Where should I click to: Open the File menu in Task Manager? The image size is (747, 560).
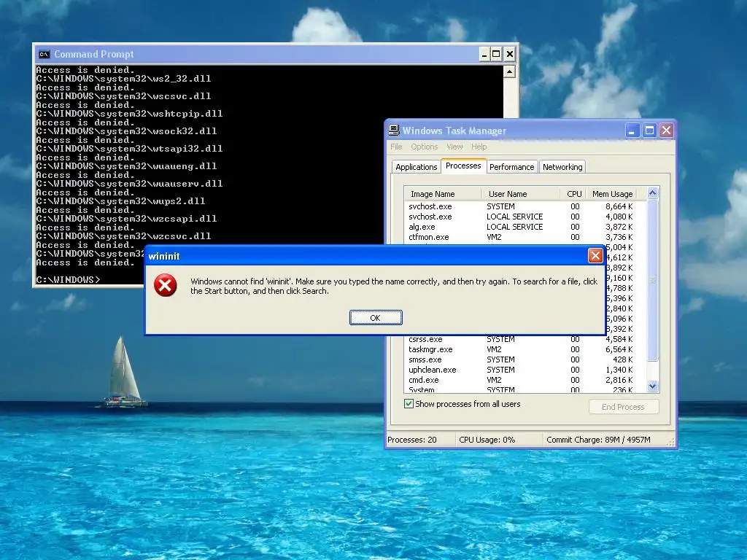396,147
